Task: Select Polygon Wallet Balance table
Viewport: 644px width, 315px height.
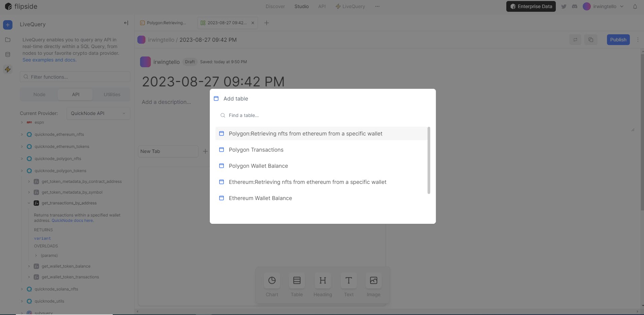Action: [x=321, y=166]
